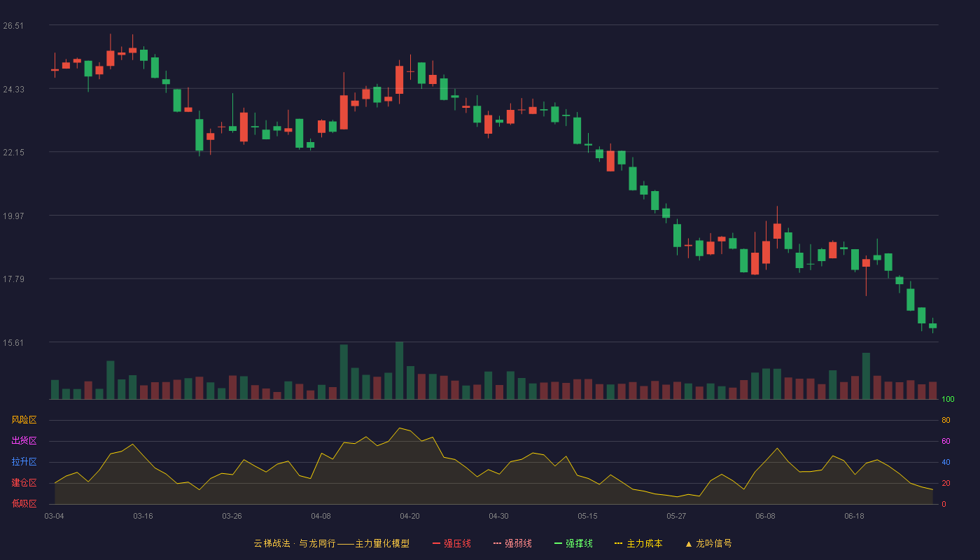
Task: Click the 22.15 price axis label
Action: coord(13,153)
